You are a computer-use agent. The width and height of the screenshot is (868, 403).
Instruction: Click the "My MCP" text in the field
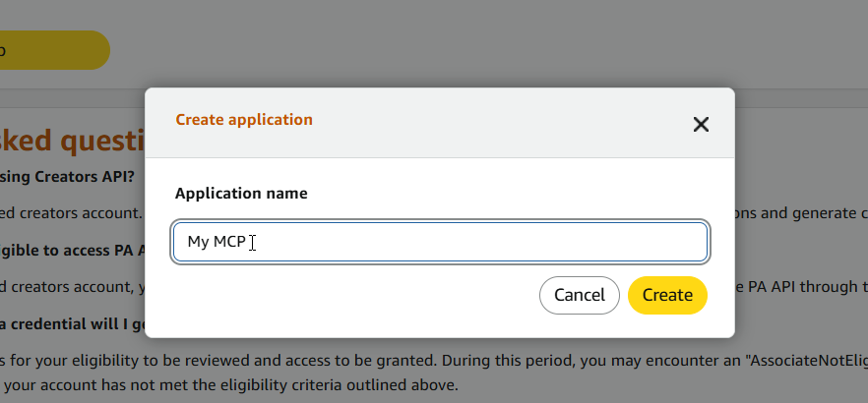[x=217, y=242]
